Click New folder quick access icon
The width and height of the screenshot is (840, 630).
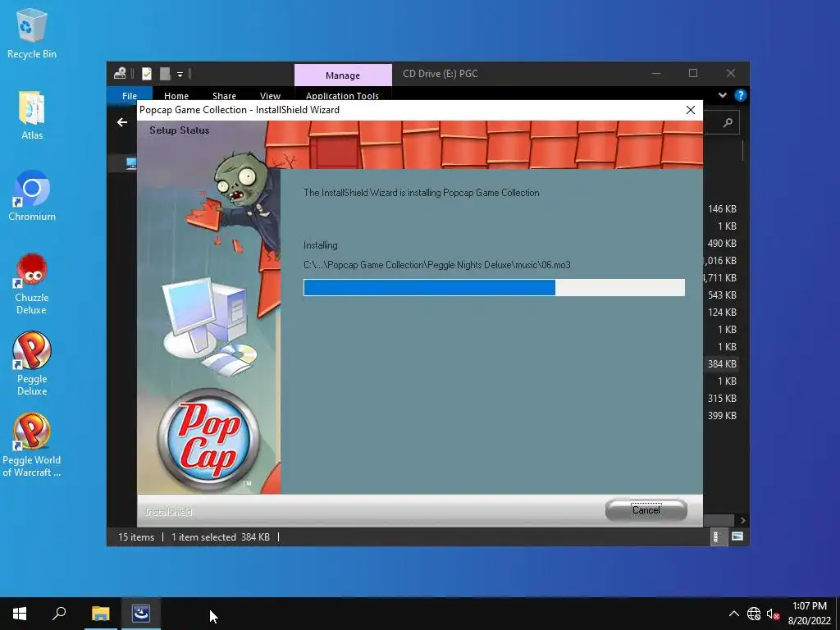click(x=165, y=73)
